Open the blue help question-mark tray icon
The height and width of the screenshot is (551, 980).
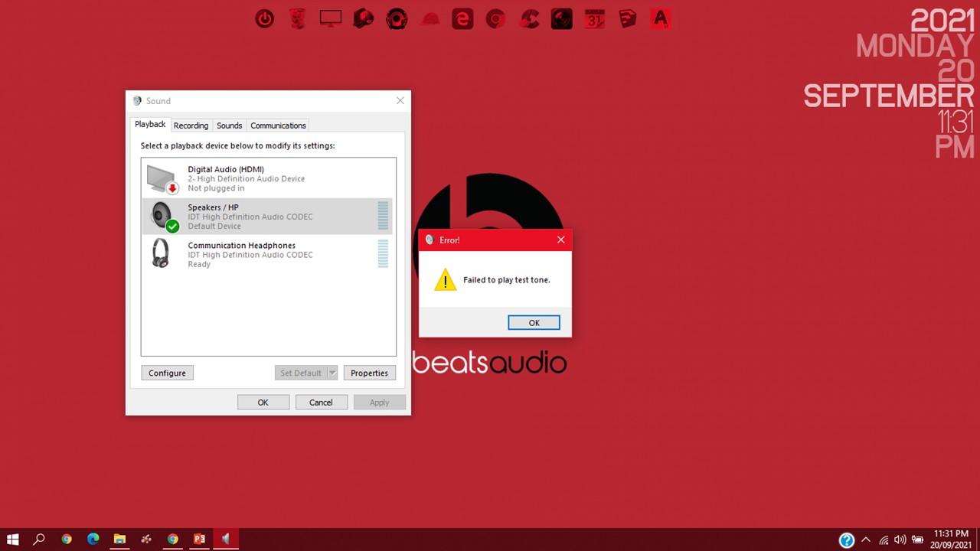pyautogui.click(x=846, y=540)
